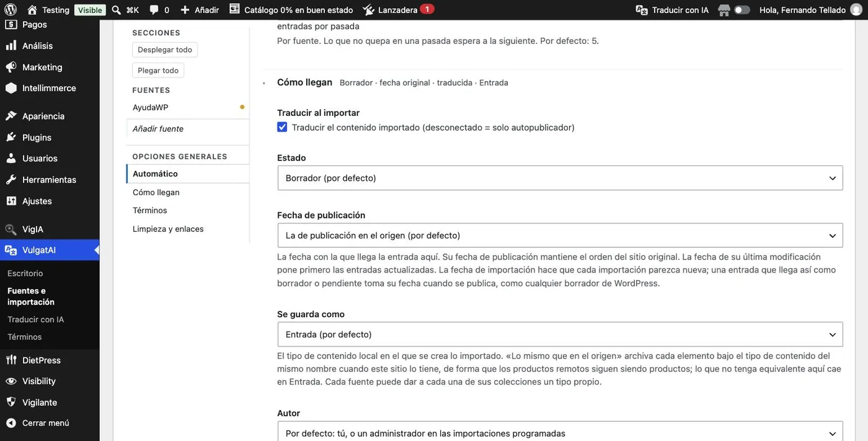
Task: Click the Usuarios person icon
Action: (x=11, y=159)
